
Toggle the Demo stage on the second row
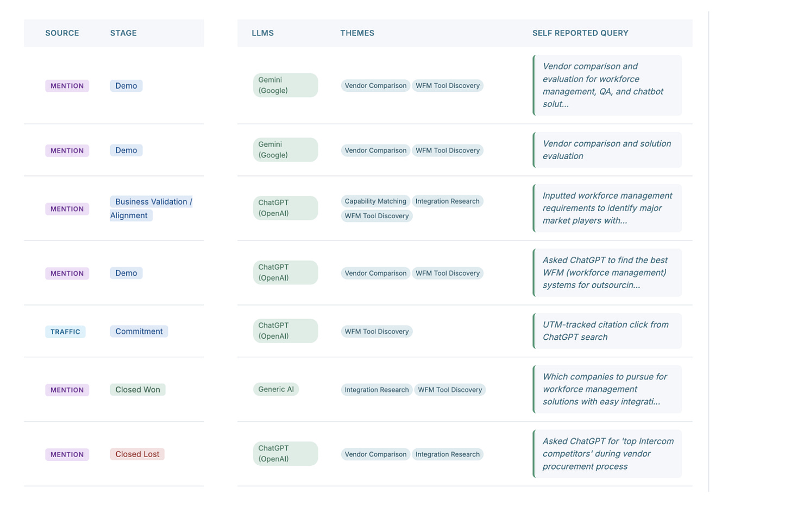126,150
